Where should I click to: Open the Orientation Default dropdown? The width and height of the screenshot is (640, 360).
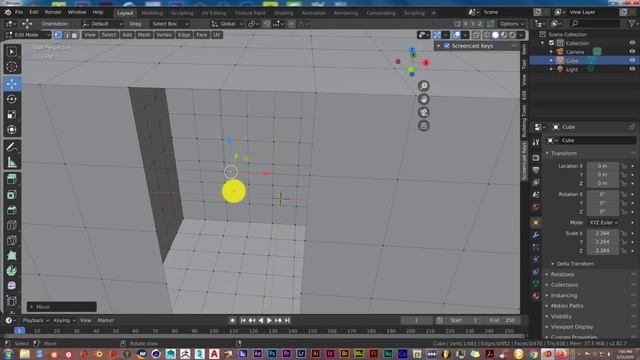pyautogui.click(x=102, y=24)
